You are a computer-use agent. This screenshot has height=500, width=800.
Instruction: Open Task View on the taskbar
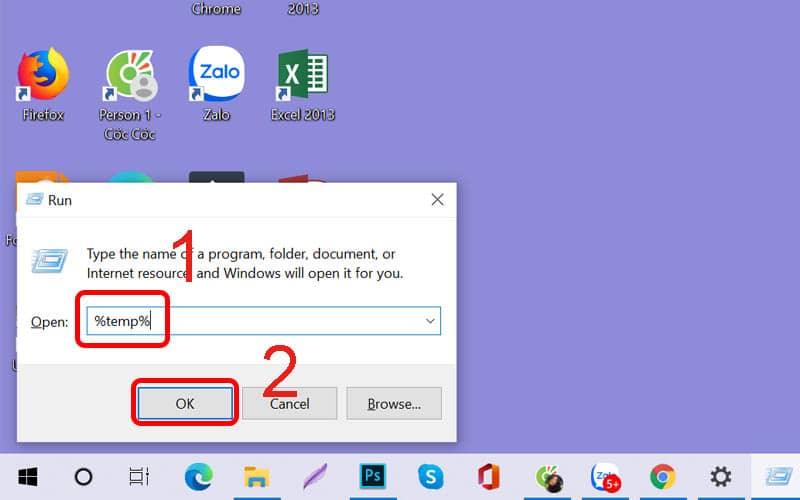140,476
